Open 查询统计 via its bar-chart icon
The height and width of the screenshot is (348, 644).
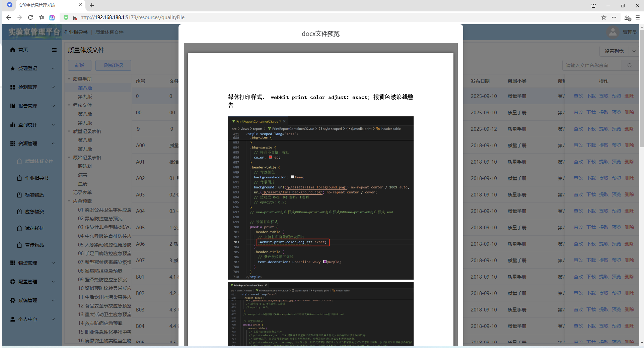point(12,124)
